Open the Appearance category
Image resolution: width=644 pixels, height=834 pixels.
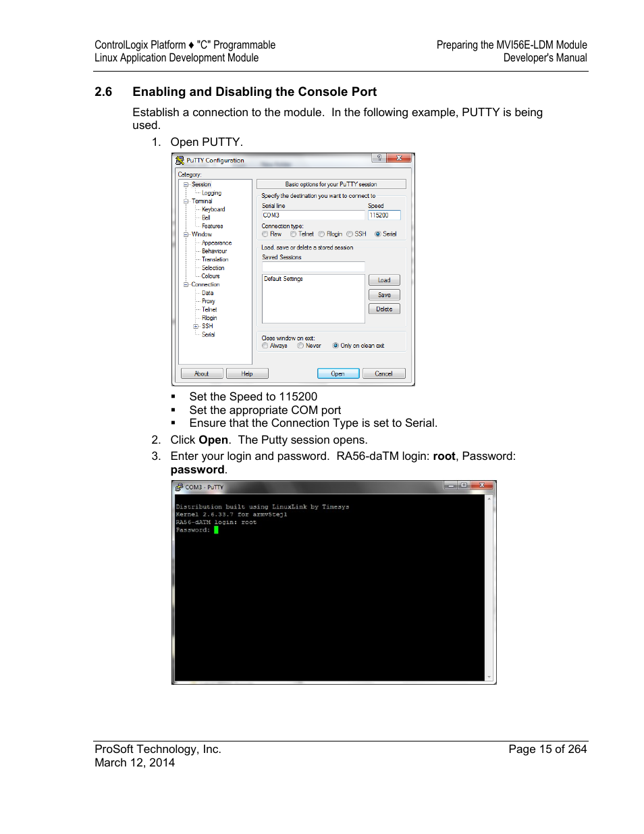coord(217,243)
